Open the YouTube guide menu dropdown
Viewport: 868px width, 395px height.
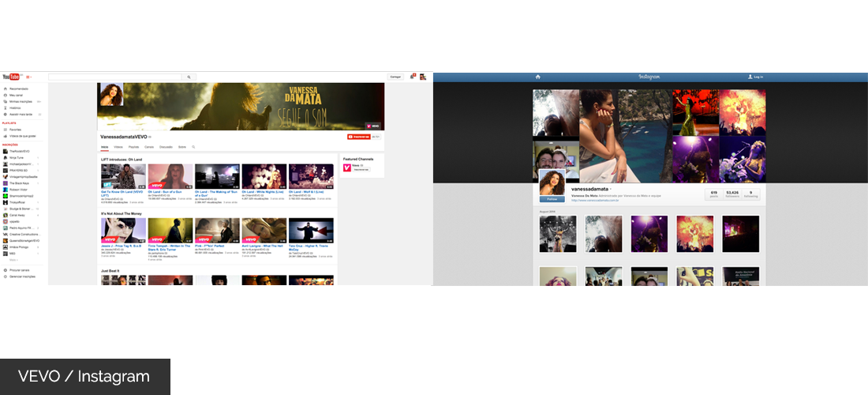coord(28,77)
